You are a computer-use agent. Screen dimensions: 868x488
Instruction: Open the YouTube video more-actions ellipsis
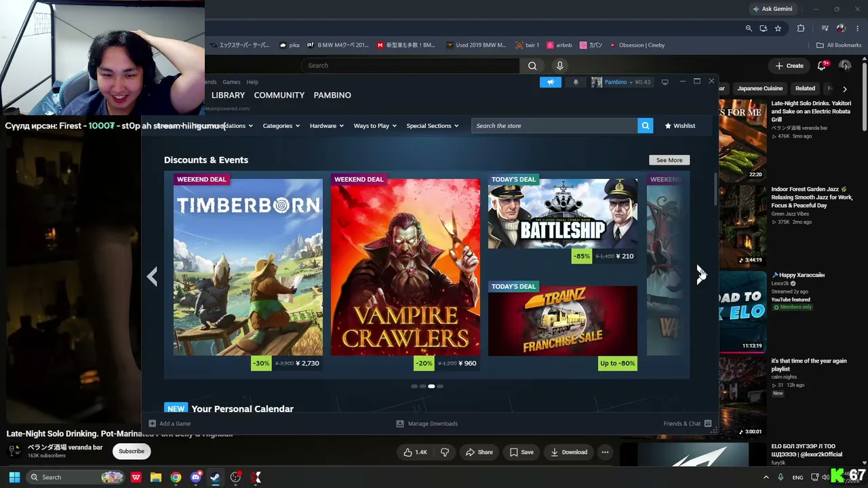(x=605, y=452)
